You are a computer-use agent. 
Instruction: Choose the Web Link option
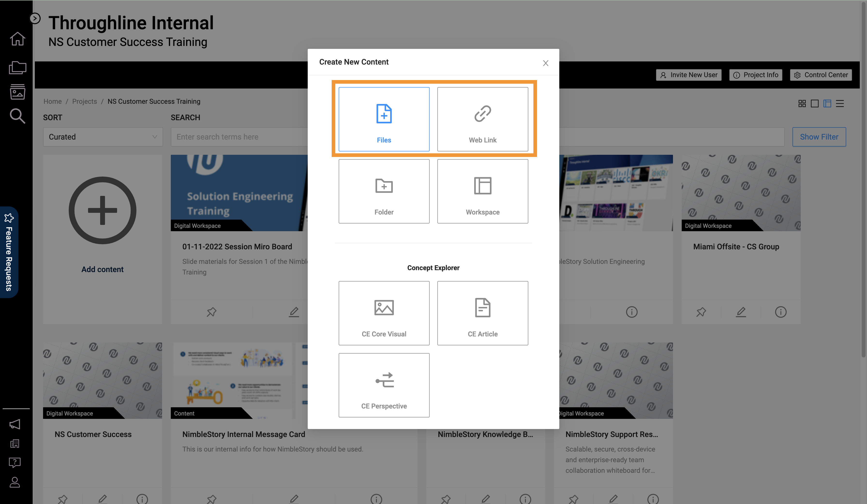[x=482, y=119]
